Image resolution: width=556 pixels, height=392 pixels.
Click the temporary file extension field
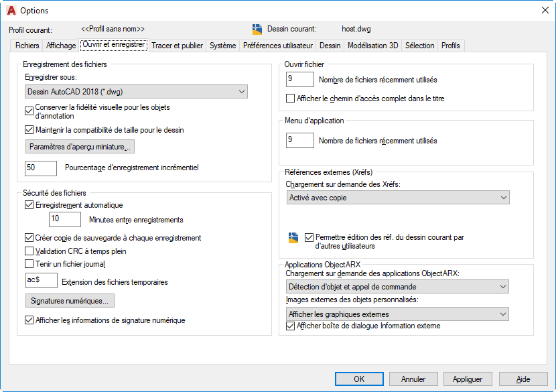42,280
